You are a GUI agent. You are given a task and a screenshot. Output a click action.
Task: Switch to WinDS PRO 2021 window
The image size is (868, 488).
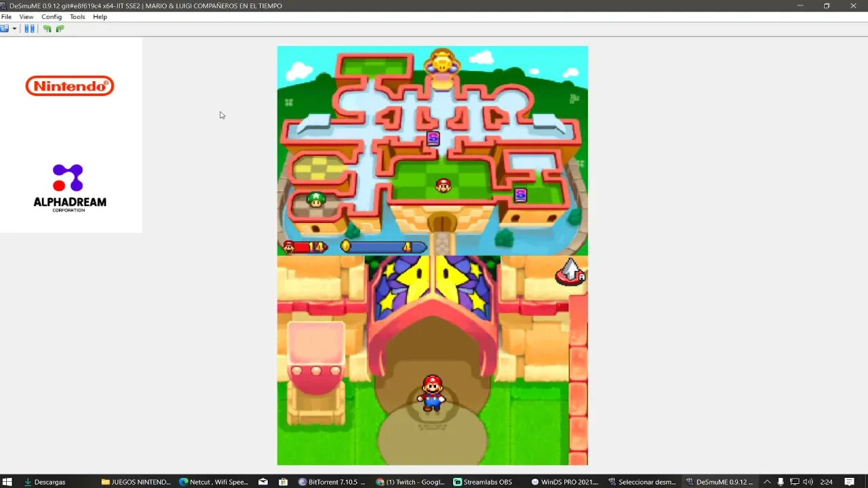coord(565,482)
